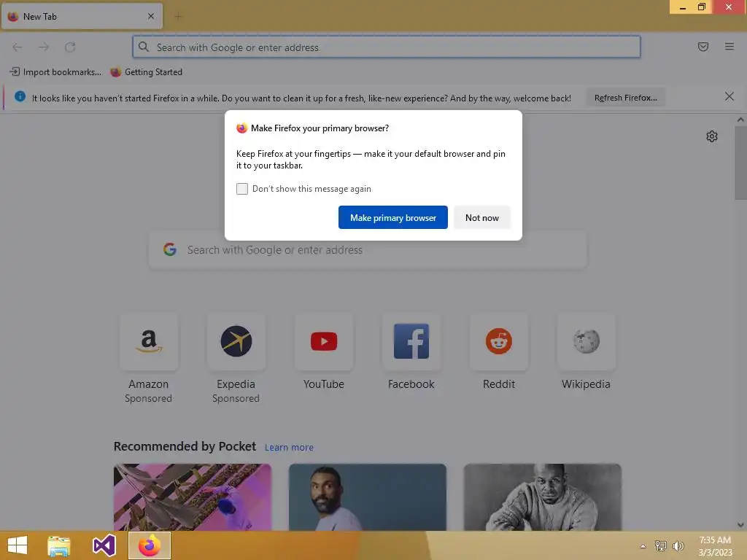The image size is (747, 560).
Task: Click the taskbar clock showing 7:35 AM
Action: click(x=715, y=545)
